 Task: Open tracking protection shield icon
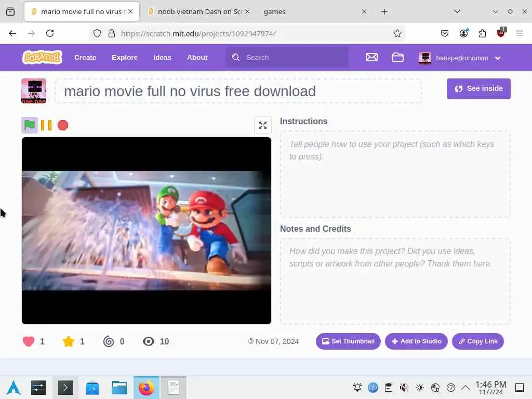97,33
